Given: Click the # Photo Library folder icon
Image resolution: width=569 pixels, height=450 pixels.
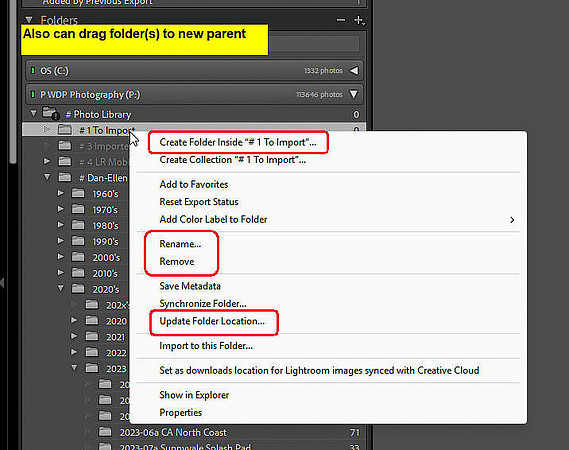Looking at the screenshot, I should [50, 114].
